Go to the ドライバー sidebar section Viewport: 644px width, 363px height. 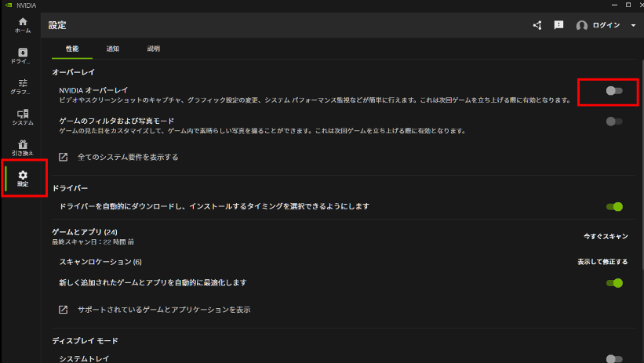coord(23,56)
